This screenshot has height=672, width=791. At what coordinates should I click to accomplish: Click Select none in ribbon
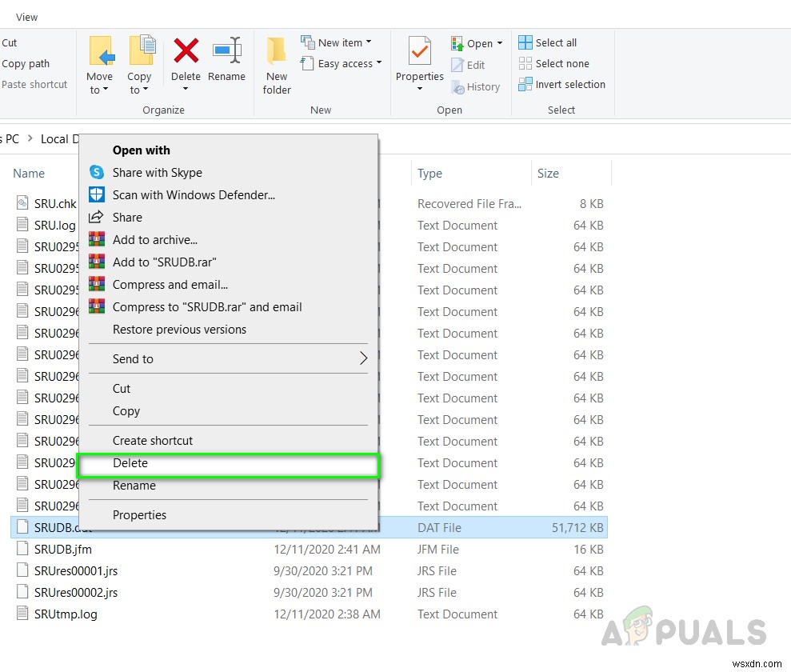tap(553, 63)
